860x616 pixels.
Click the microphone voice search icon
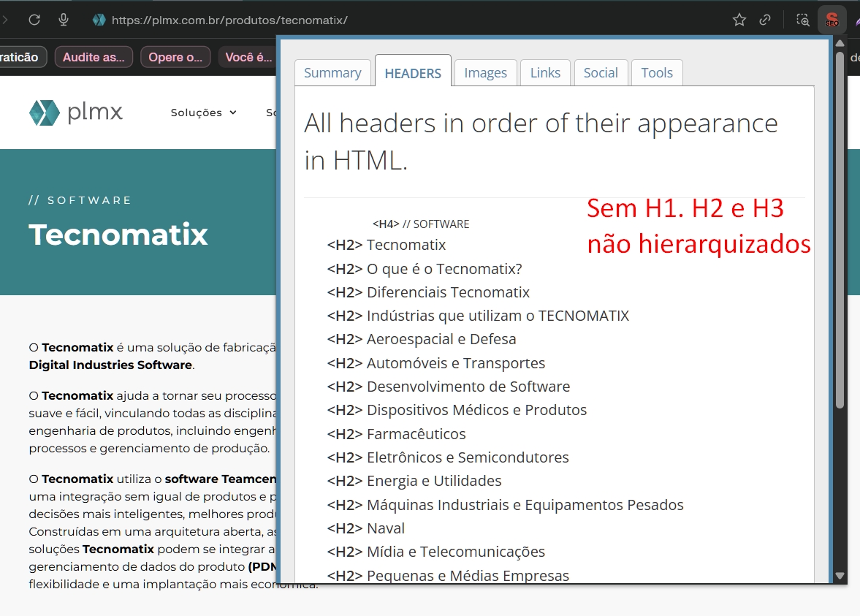pyautogui.click(x=64, y=20)
